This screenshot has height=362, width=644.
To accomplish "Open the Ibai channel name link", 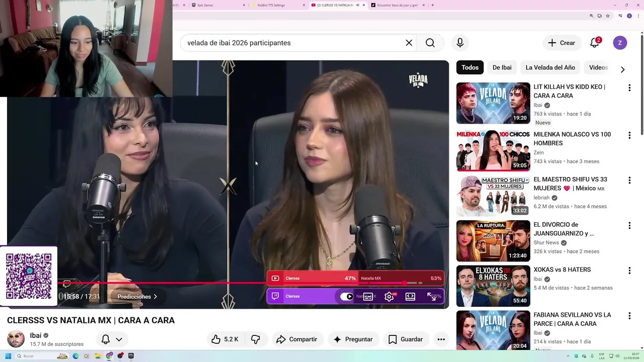I will 36,336.
